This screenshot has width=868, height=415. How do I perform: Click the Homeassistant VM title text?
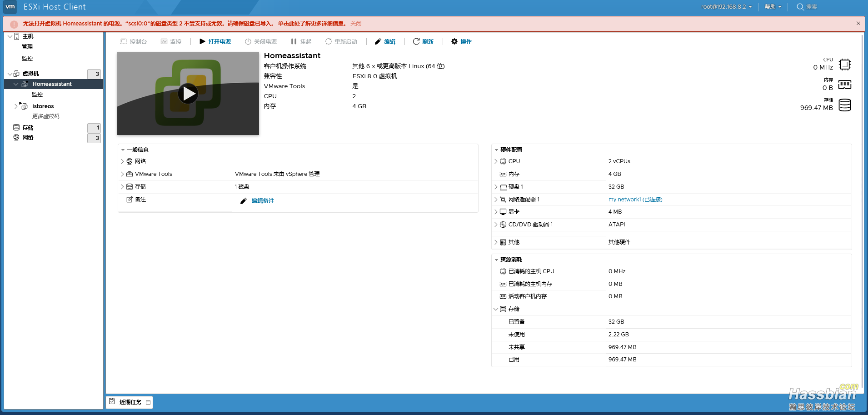tap(292, 55)
